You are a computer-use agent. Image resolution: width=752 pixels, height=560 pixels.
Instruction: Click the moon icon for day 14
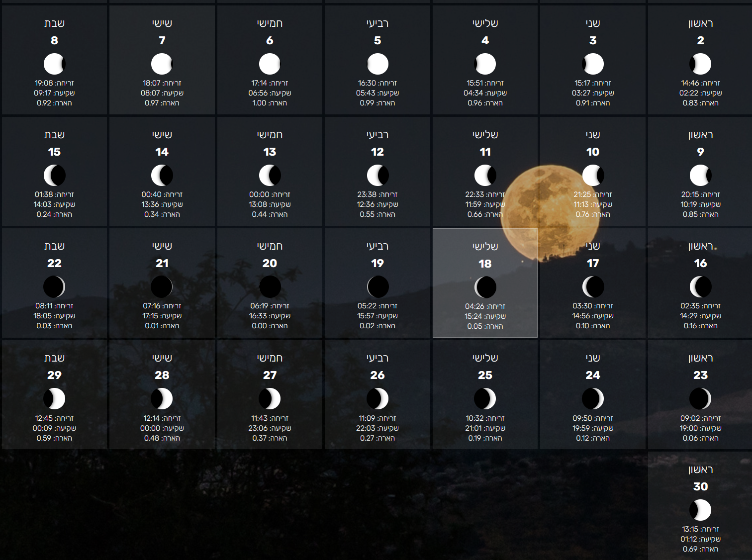[162, 176]
